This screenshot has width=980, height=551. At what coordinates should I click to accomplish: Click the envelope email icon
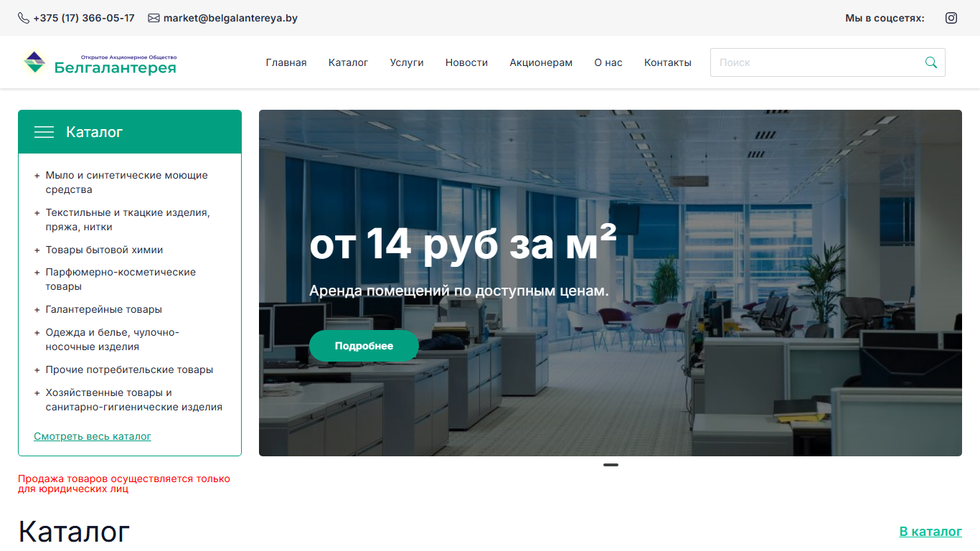click(x=154, y=18)
